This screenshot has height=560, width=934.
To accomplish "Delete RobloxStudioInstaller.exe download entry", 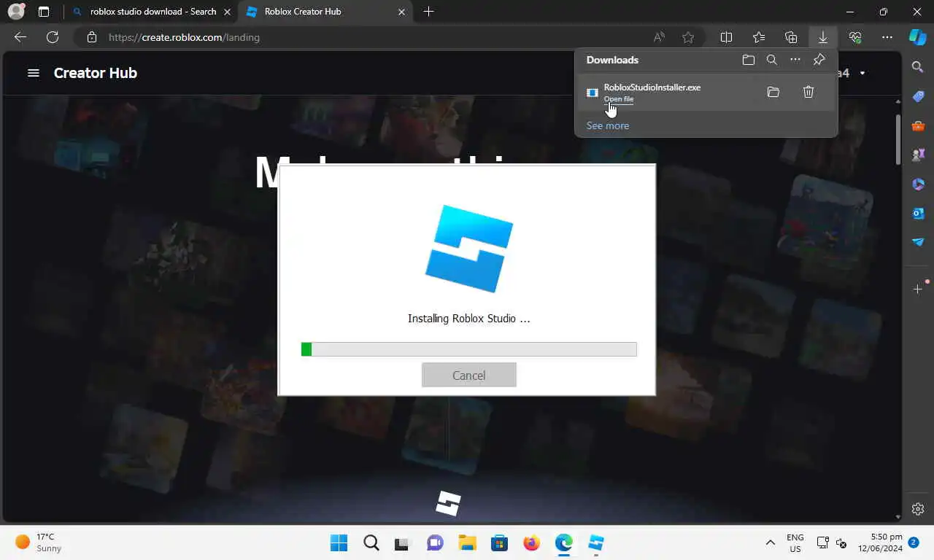I will 808,92.
